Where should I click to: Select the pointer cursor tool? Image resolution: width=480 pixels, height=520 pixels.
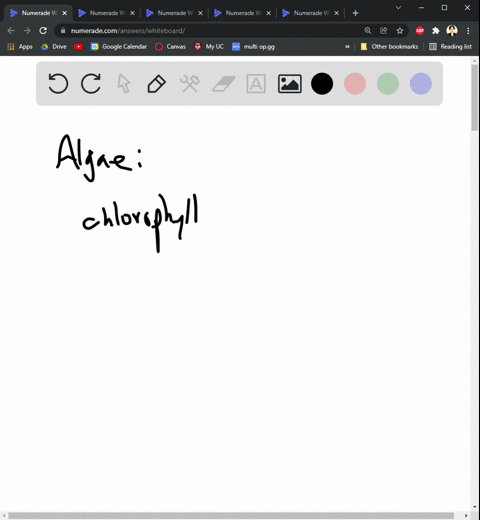124,83
